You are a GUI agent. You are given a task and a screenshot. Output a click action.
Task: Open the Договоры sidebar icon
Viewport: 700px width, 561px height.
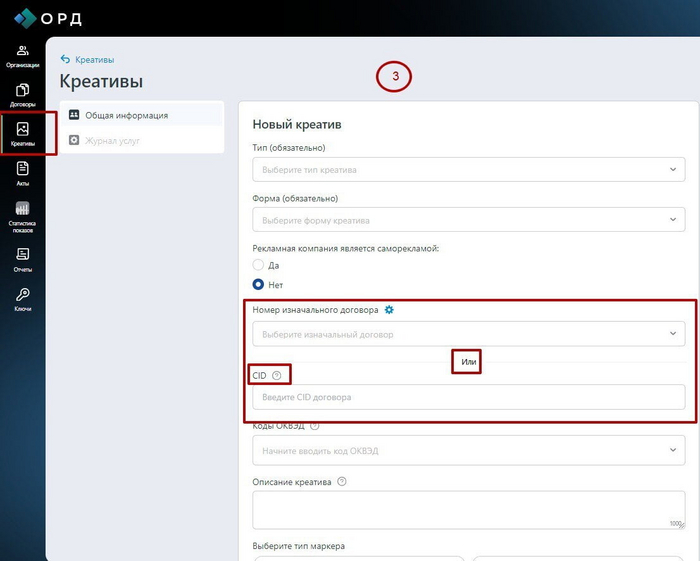click(22, 94)
